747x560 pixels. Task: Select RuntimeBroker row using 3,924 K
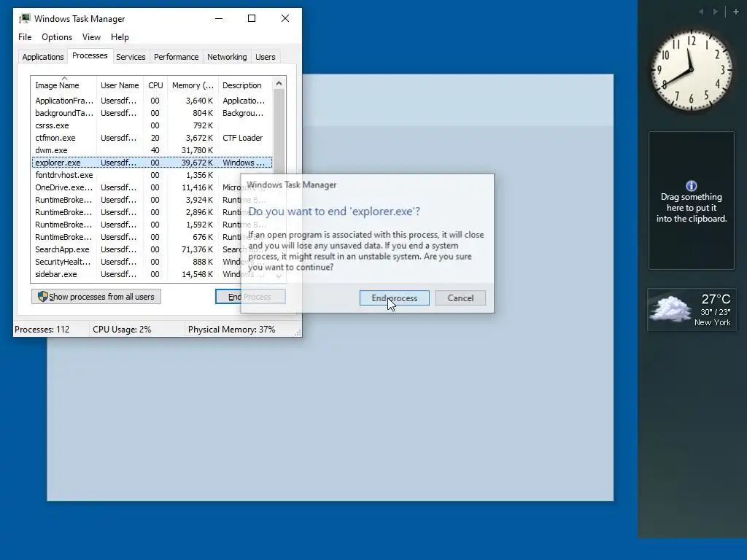click(152, 200)
